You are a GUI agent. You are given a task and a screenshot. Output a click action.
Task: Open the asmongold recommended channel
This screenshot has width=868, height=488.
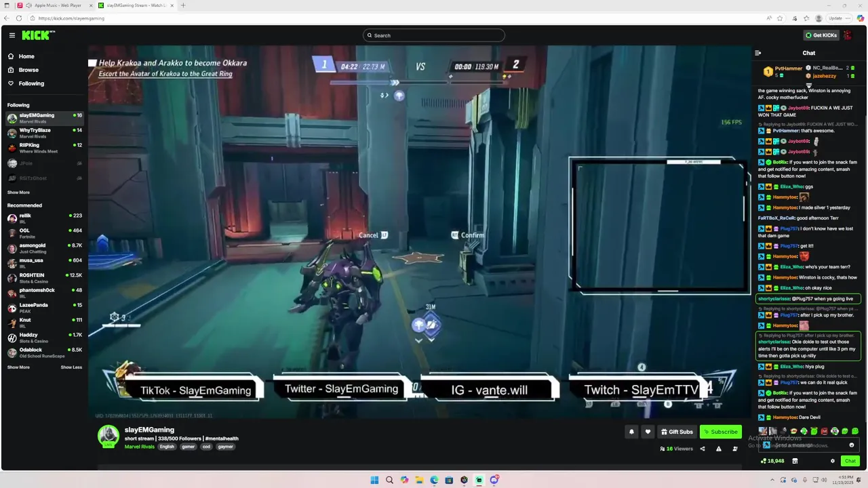coord(44,248)
